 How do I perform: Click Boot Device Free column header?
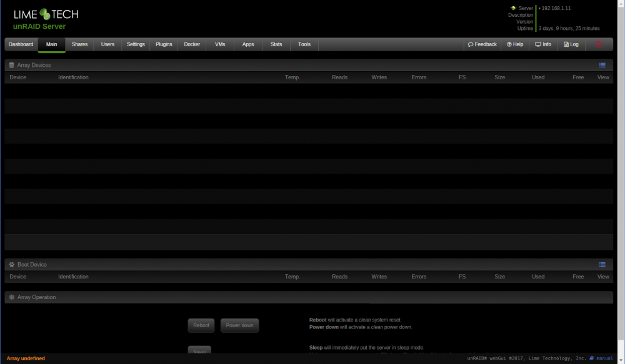578,277
